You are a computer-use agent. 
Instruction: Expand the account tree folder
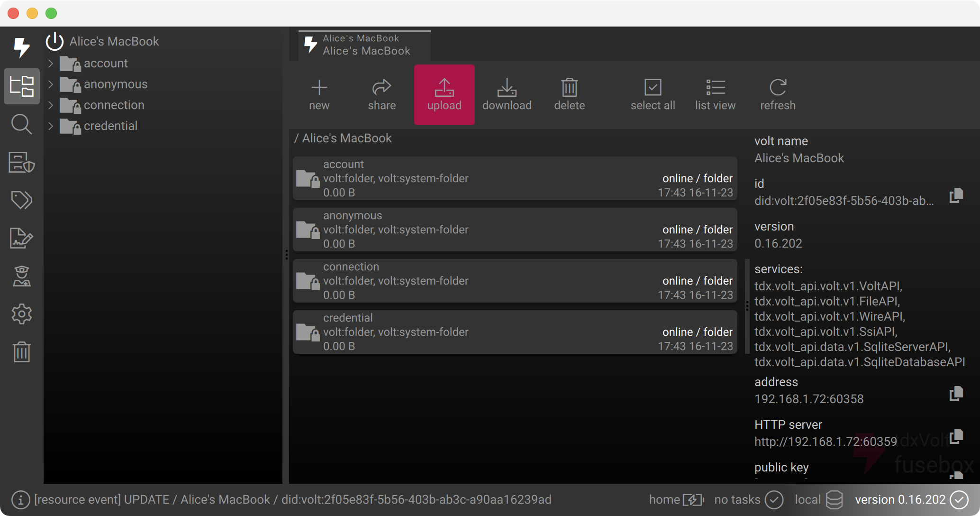point(51,63)
